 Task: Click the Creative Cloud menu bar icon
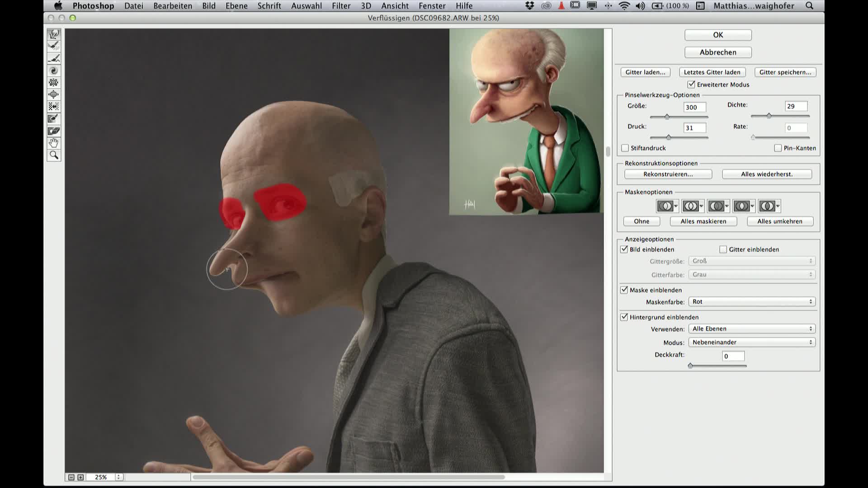(x=546, y=6)
